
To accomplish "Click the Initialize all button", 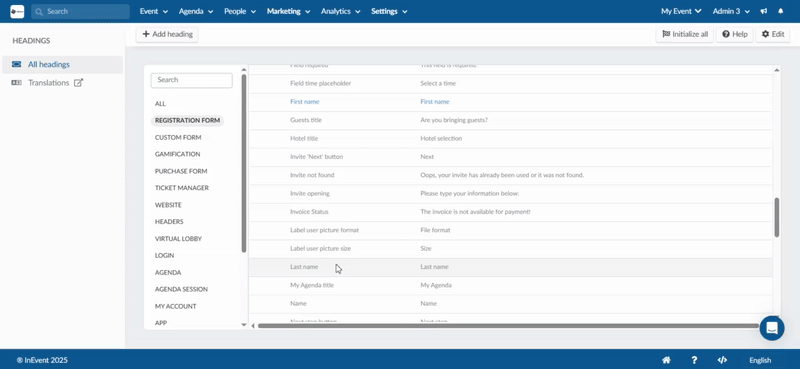I will (685, 34).
